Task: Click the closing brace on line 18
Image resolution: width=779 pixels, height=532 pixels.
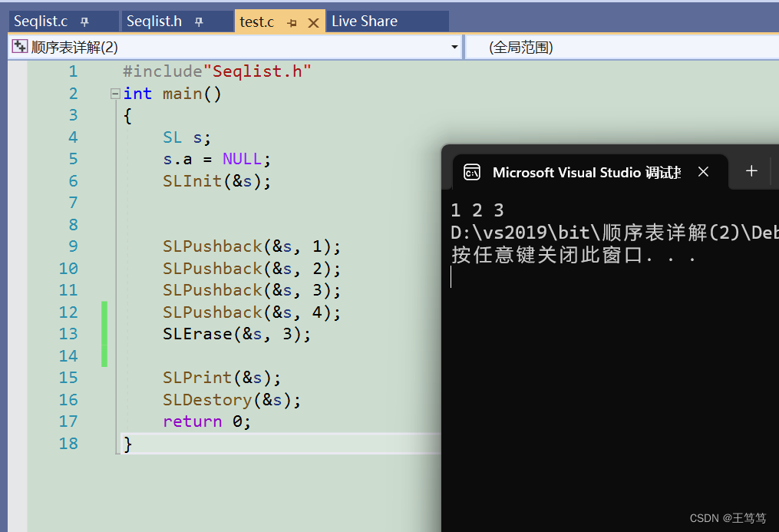Action: [127, 444]
